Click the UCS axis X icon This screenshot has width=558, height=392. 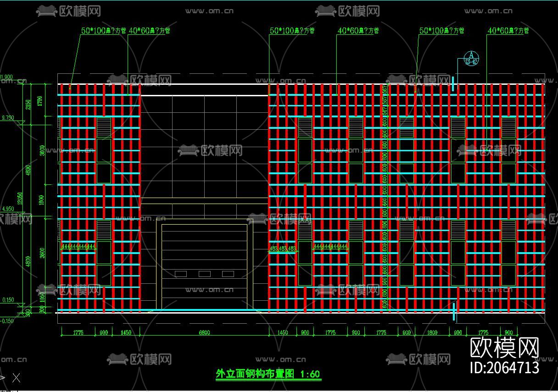click(16, 378)
